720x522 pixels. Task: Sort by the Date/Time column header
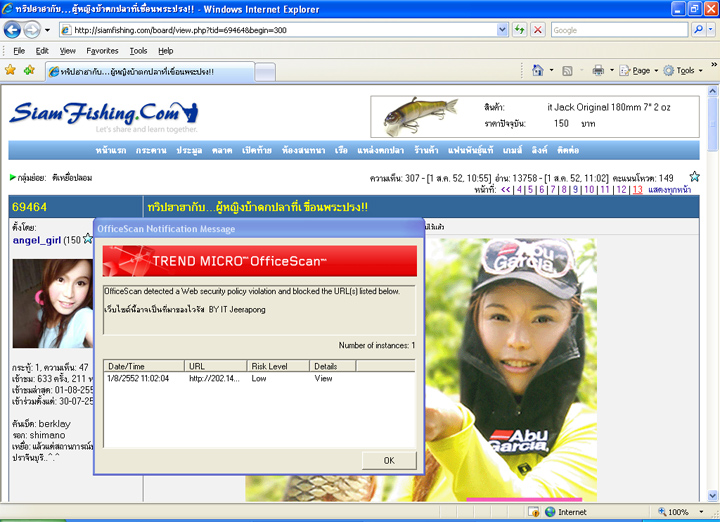point(144,366)
